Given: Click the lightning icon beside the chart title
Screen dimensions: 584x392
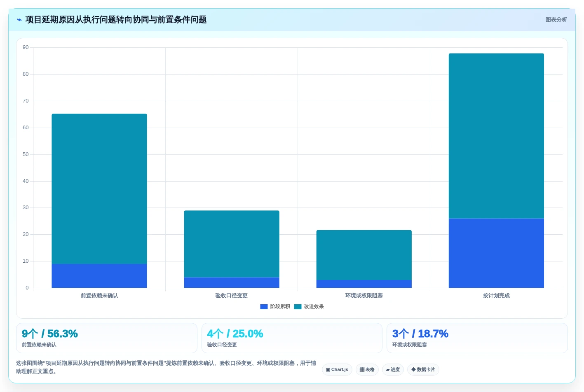Looking at the screenshot, I should click(x=19, y=20).
